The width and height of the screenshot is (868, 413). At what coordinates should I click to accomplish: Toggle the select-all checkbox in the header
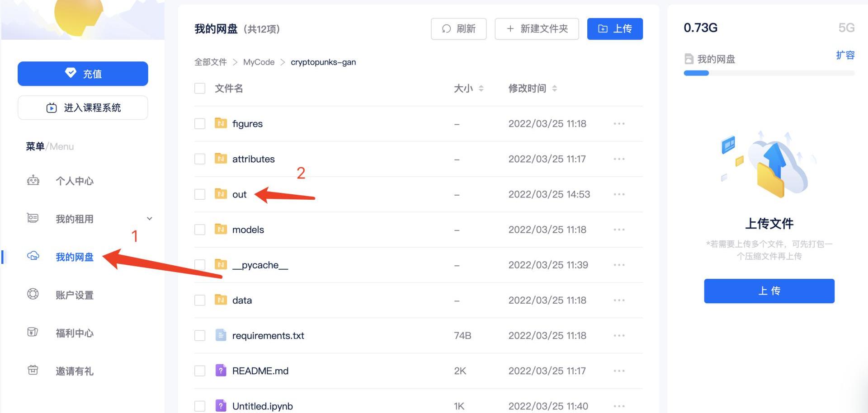(200, 88)
